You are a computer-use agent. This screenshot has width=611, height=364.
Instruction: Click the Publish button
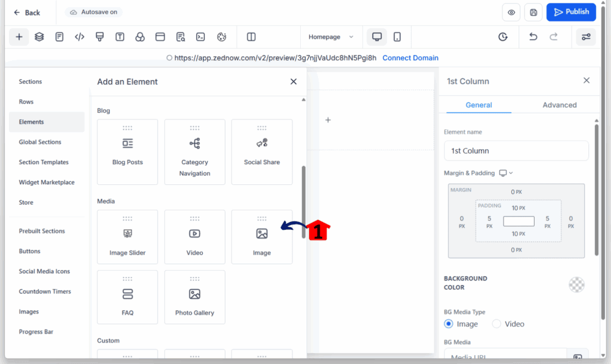(x=571, y=12)
